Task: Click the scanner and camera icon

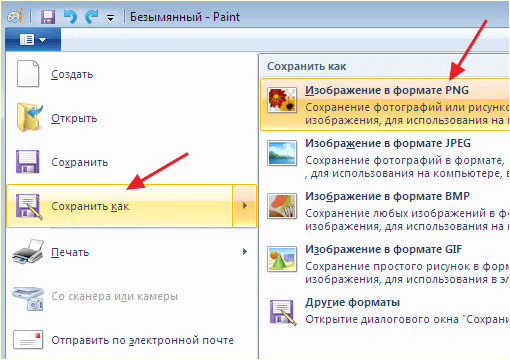Action: point(28,298)
